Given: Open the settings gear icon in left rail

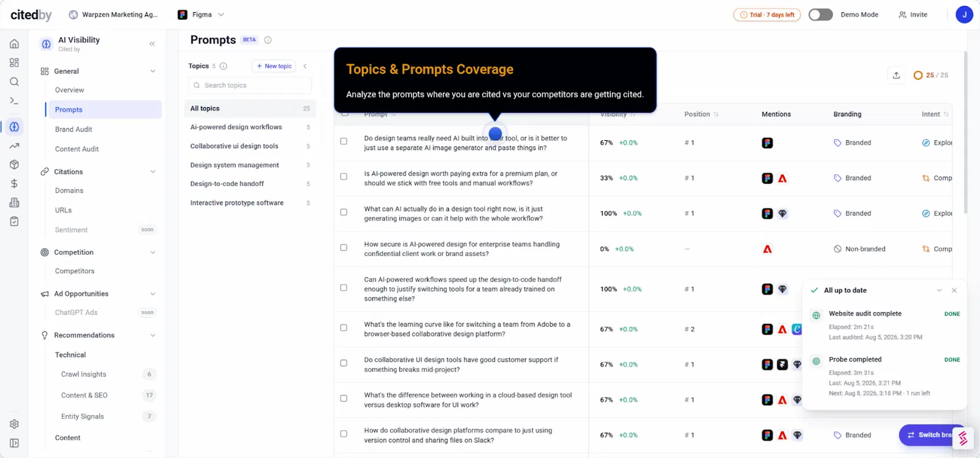Looking at the screenshot, I should (x=14, y=424).
